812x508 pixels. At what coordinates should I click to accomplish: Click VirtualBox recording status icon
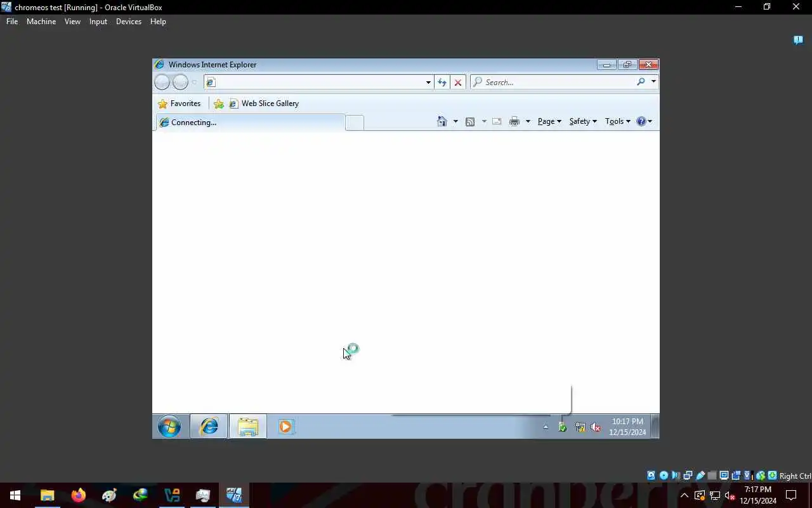pyautogui.click(x=736, y=476)
